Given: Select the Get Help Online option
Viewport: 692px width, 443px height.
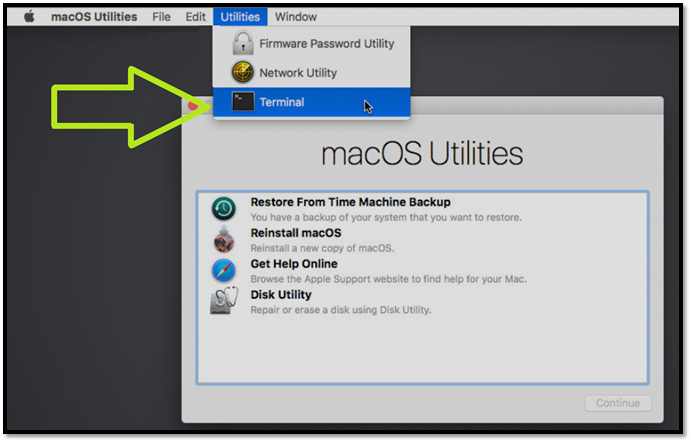Looking at the screenshot, I should pyautogui.click(x=422, y=270).
